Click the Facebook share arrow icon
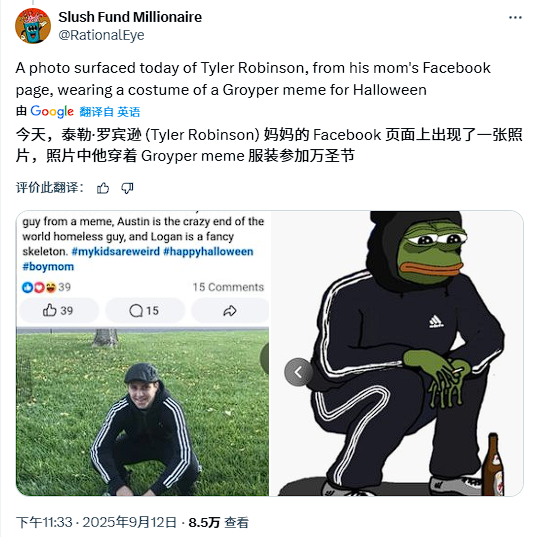This screenshot has height=537, width=534. pos(230,311)
